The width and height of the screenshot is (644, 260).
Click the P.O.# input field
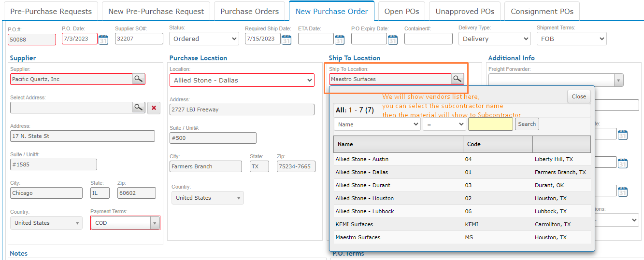pos(32,40)
